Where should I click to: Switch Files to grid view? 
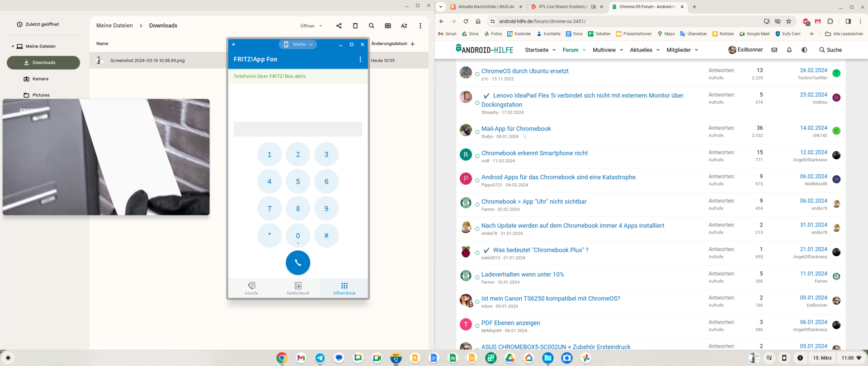[387, 26]
